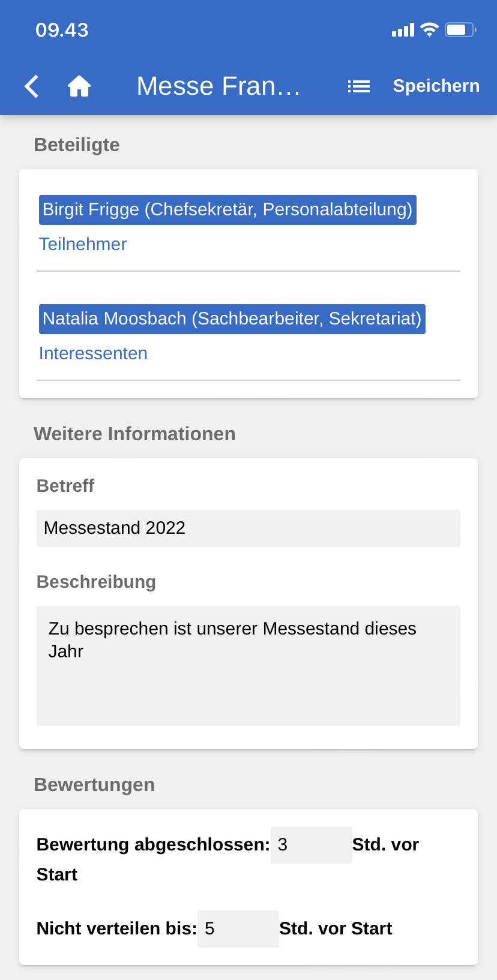Tap the Messe Fran… page title
The height and width of the screenshot is (980, 497).
click(218, 86)
